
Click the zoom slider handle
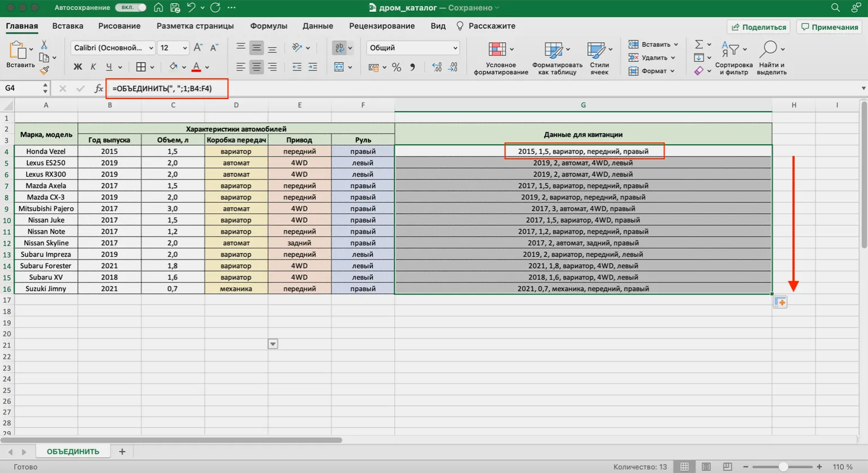pyautogui.click(x=783, y=467)
